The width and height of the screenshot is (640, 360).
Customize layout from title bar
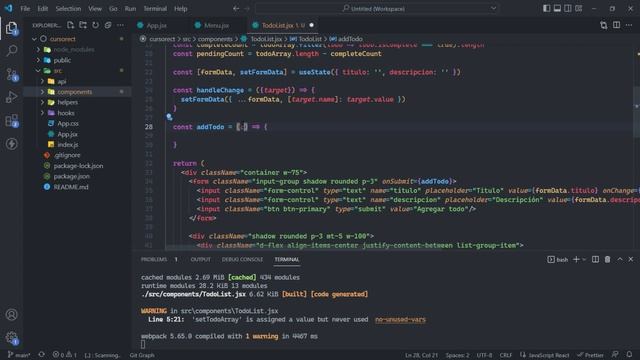579,8
